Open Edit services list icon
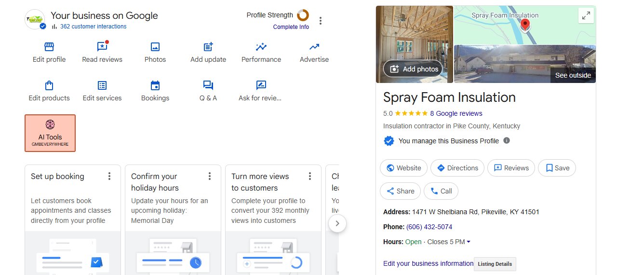 point(102,85)
